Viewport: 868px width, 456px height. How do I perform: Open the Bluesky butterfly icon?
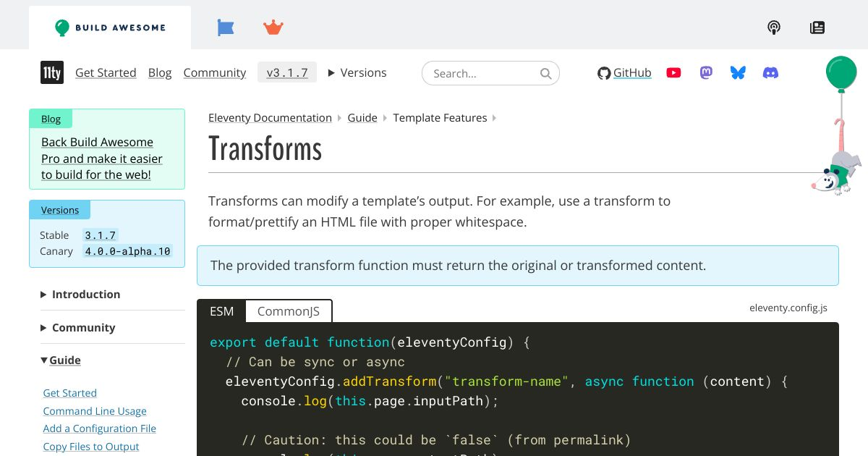[x=738, y=72]
